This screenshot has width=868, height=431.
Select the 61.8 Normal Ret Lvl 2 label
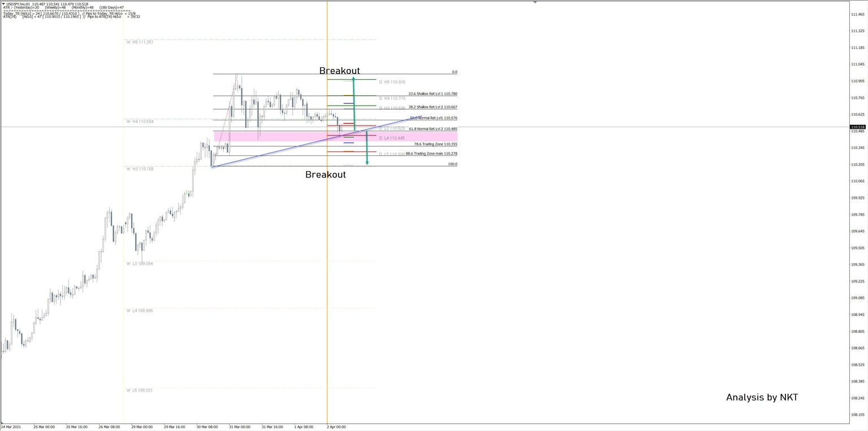pos(433,129)
